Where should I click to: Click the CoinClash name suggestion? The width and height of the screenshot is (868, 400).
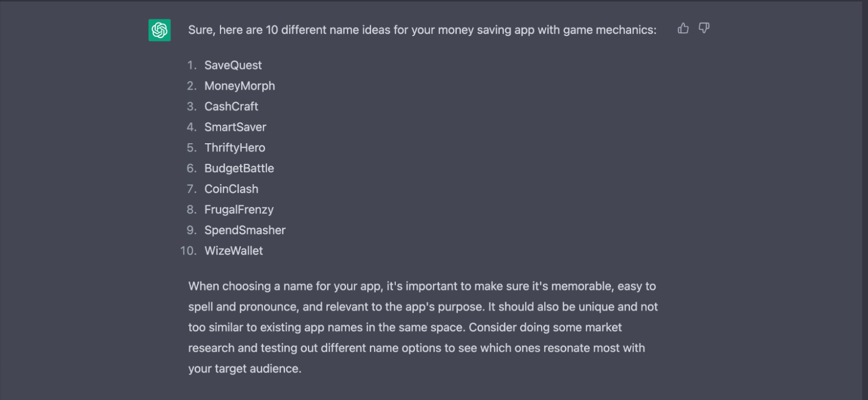(231, 189)
